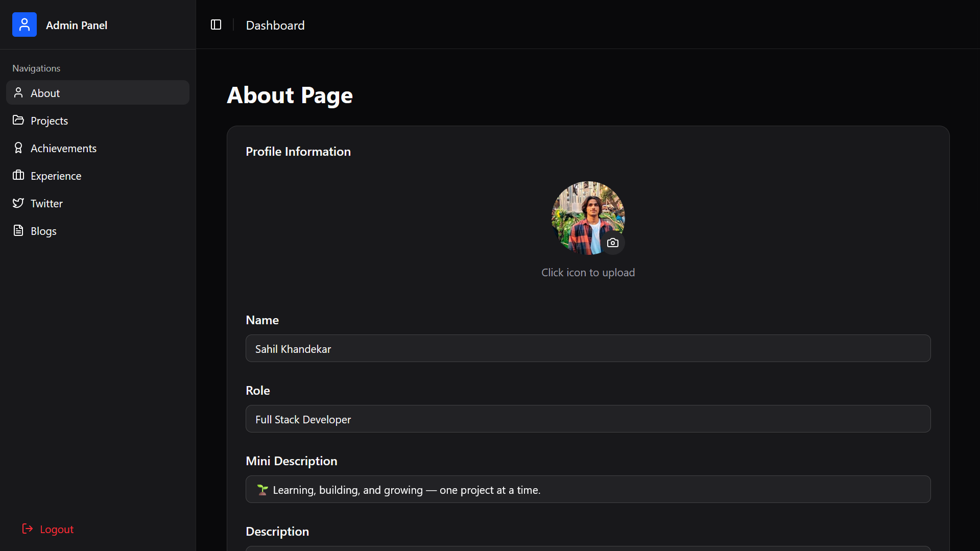Go to the Achievements section
The image size is (980, 551).
click(63, 148)
